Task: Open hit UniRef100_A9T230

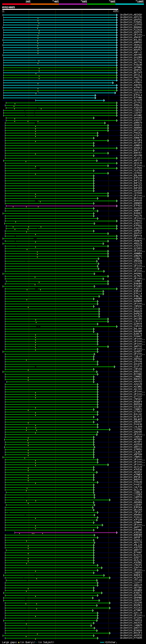Action: pos(131,17)
